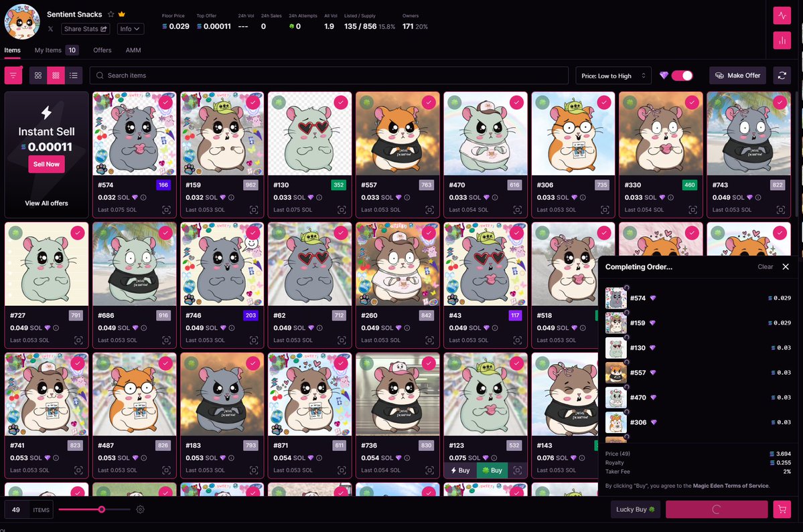Deselect item #306 checkmark
This screenshot has height=532, width=803.
pos(604,102)
